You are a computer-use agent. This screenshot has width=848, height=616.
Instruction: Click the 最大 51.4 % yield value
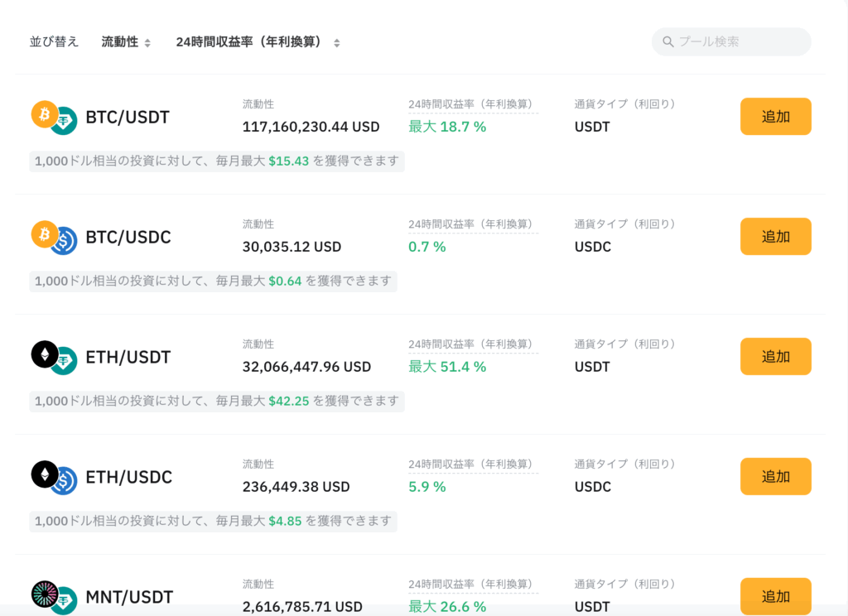(447, 368)
